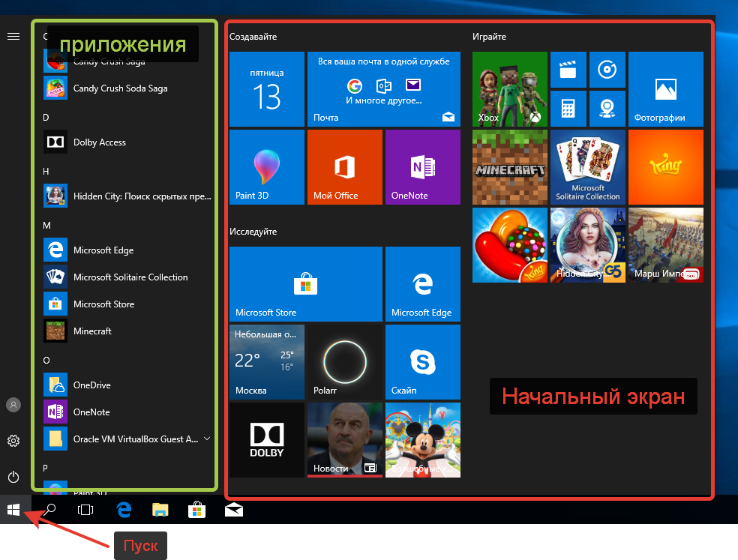This screenshot has width=738, height=560.
Task: Open the Hidden City G5 tile
Action: [x=588, y=245]
